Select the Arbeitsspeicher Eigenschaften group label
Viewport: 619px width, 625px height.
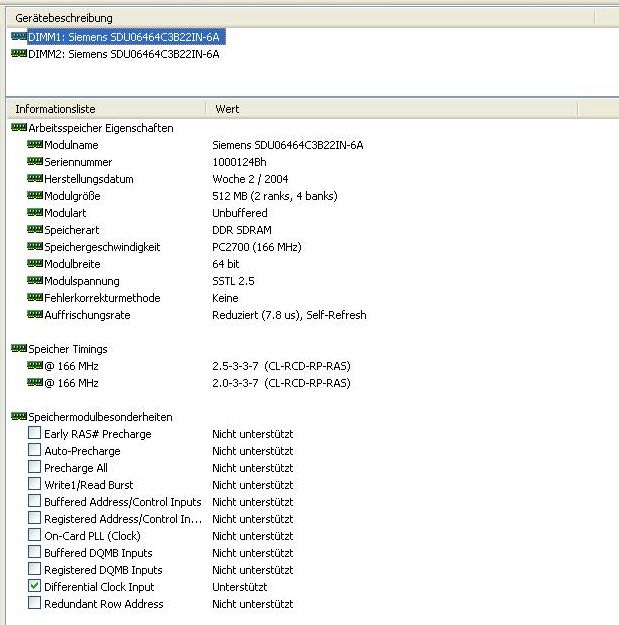tap(101, 128)
